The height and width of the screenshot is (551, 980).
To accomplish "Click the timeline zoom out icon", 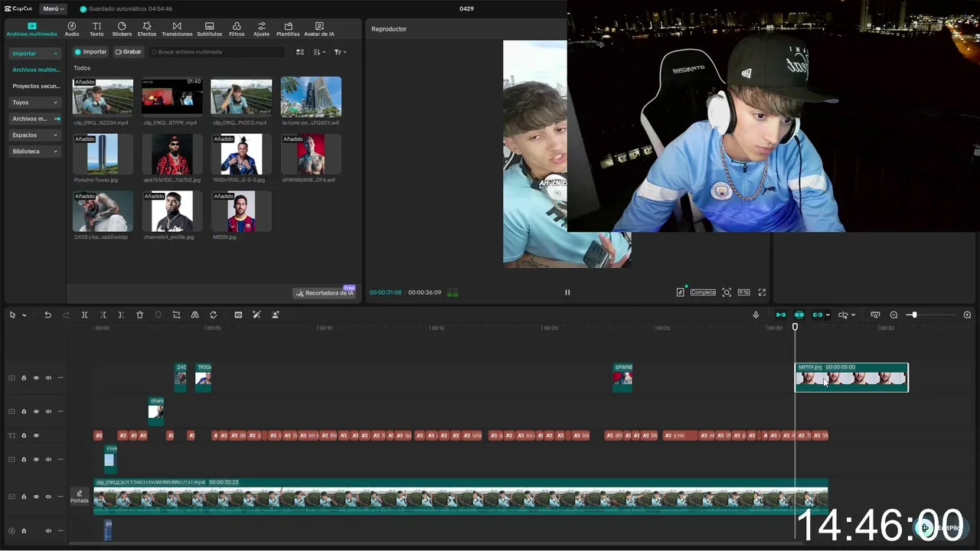I will tap(893, 315).
